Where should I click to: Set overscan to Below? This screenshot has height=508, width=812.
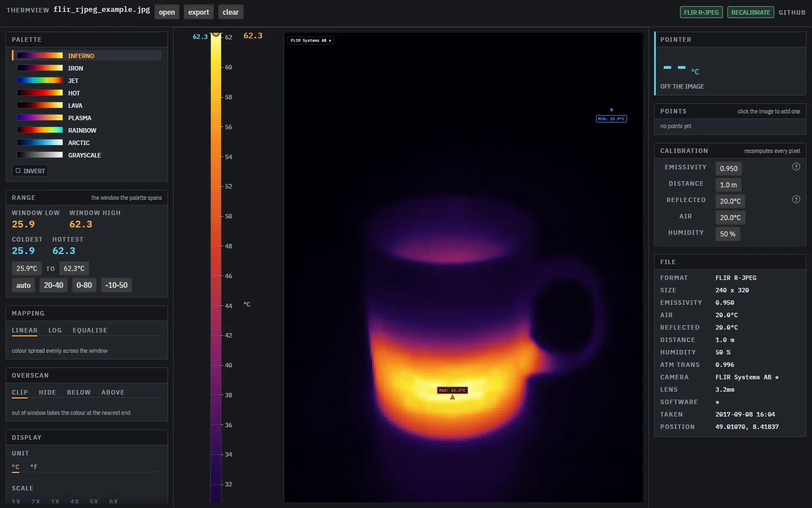coord(79,393)
